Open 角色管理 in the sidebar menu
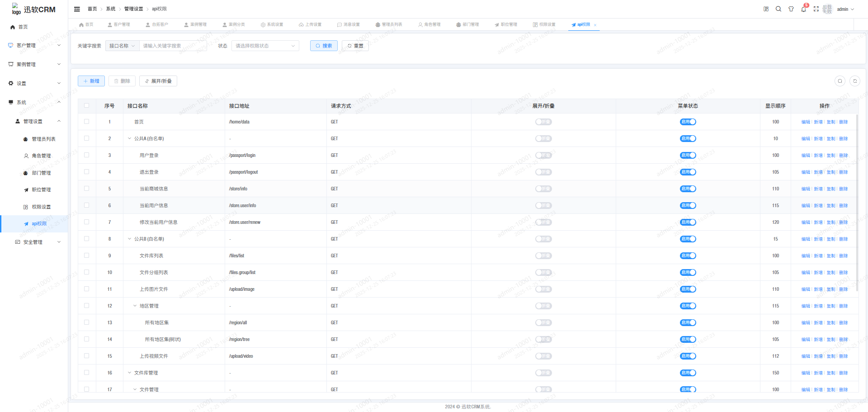868x412 pixels. click(41, 156)
